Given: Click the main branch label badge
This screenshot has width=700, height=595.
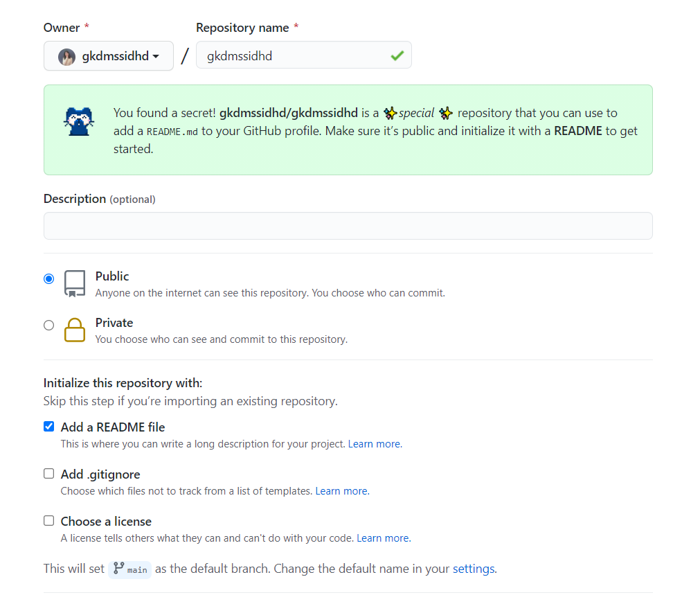Looking at the screenshot, I should (130, 569).
